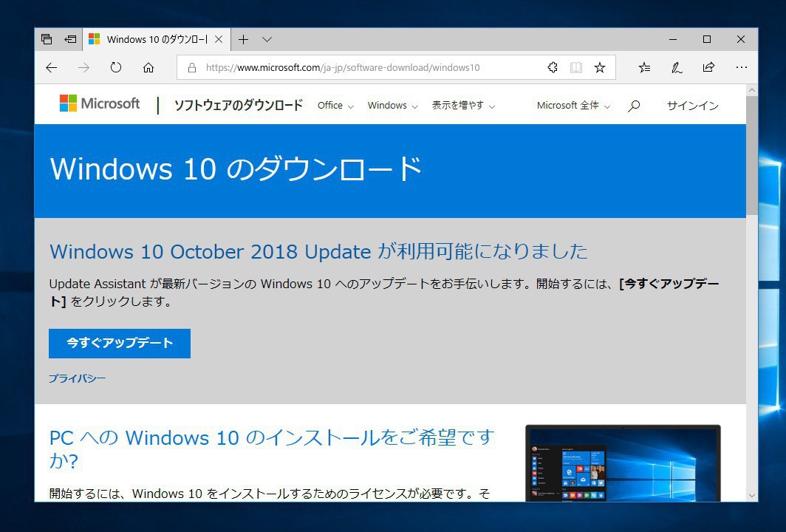Set these tabs aside icon
The width and height of the screenshot is (786, 532).
click(71, 39)
